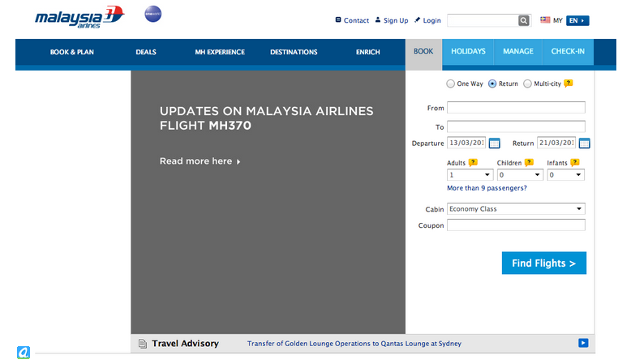Click the Travel Advisory next arrow icon

[x=582, y=343]
